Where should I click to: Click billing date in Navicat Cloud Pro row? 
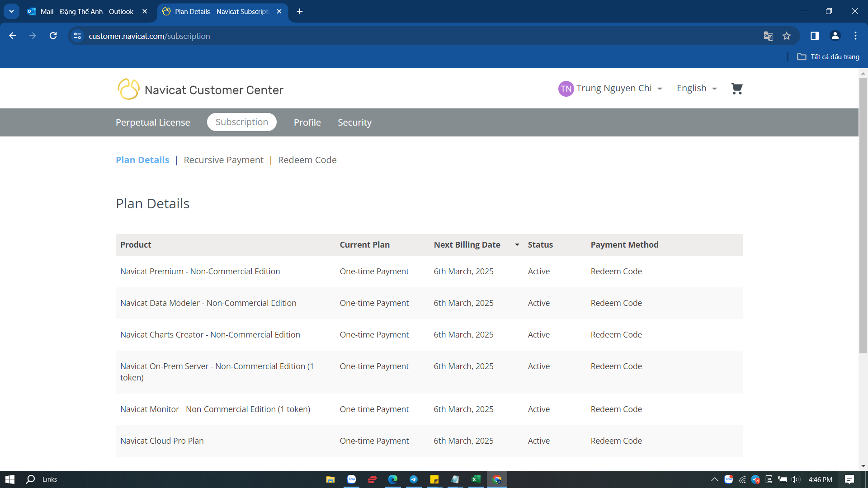463,441
